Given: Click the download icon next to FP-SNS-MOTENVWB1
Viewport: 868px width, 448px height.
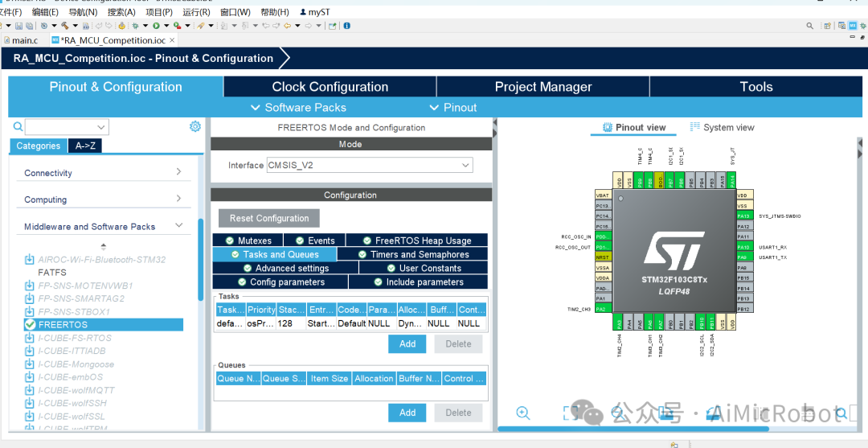Looking at the screenshot, I should click(x=30, y=286).
